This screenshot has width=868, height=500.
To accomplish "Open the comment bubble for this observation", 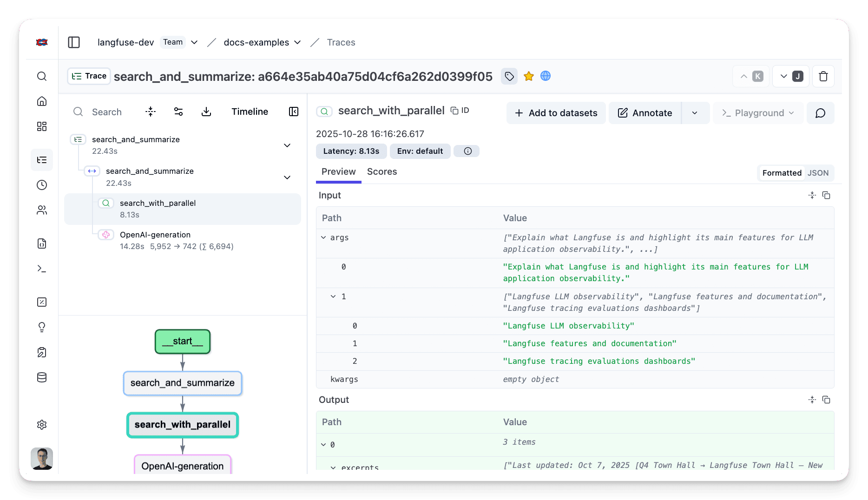I will (820, 113).
